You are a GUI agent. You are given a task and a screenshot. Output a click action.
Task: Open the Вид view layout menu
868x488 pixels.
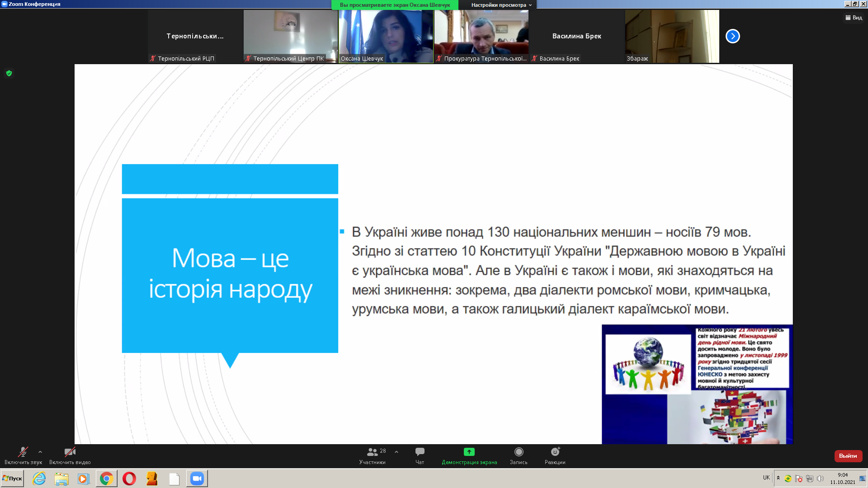click(854, 18)
